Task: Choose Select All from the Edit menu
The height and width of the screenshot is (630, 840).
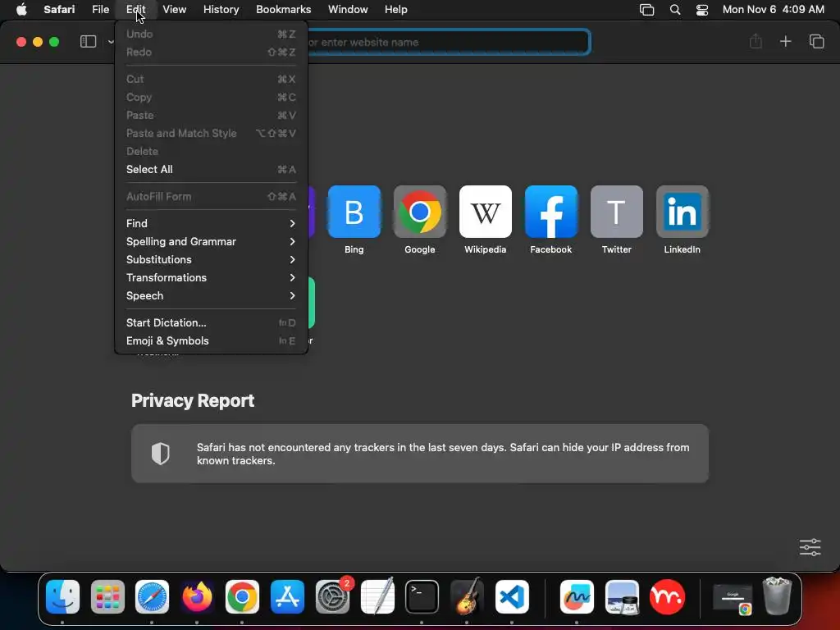Action: pyautogui.click(x=211, y=169)
